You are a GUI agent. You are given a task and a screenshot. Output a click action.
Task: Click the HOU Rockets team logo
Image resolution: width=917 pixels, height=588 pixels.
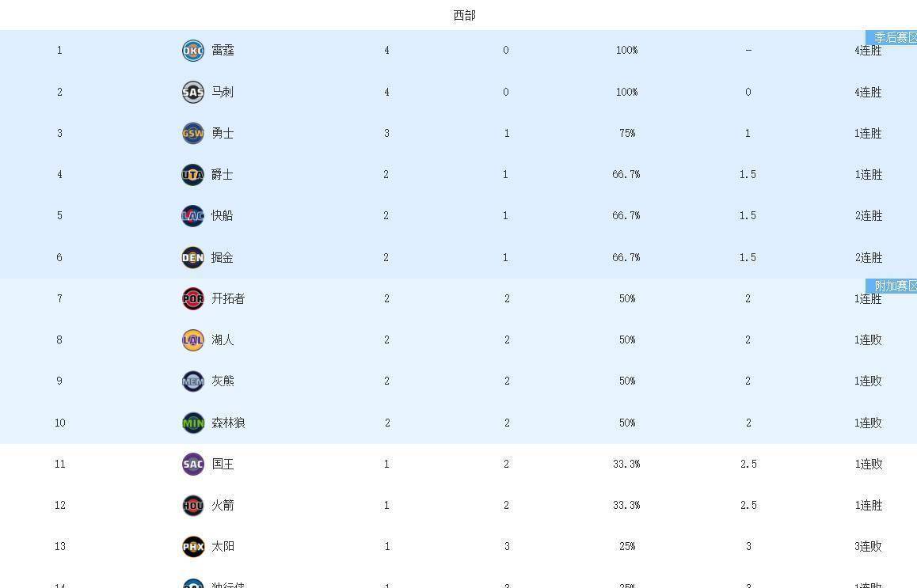(x=193, y=505)
